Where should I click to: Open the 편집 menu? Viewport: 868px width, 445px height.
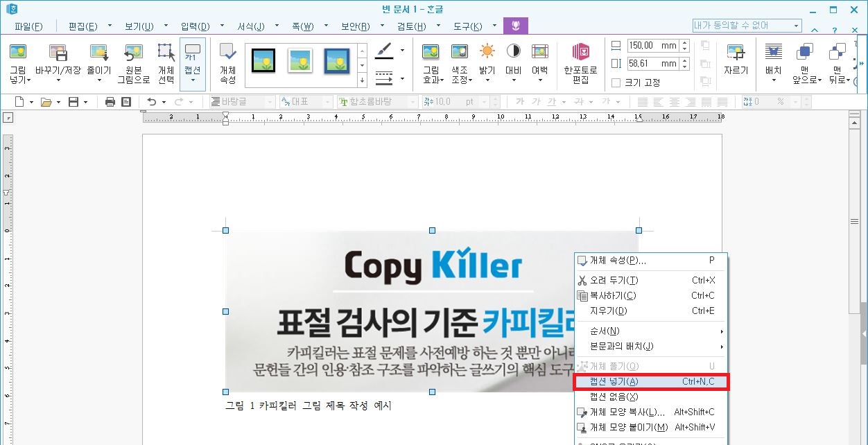[x=83, y=26]
